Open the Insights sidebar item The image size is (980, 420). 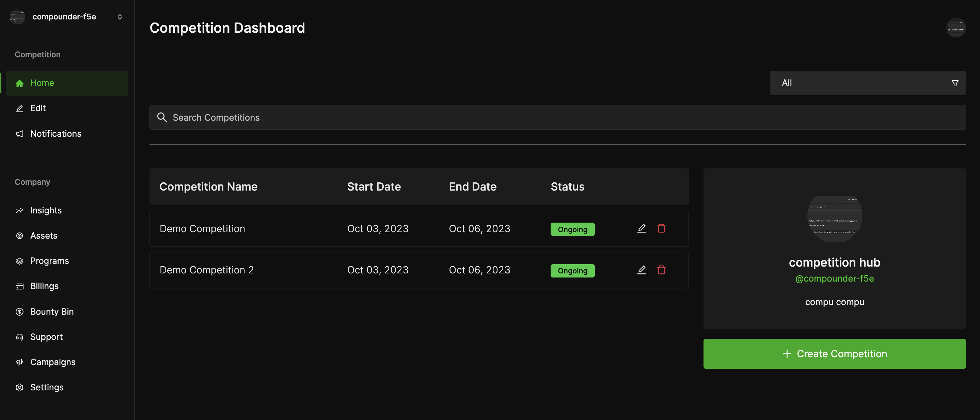46,210
